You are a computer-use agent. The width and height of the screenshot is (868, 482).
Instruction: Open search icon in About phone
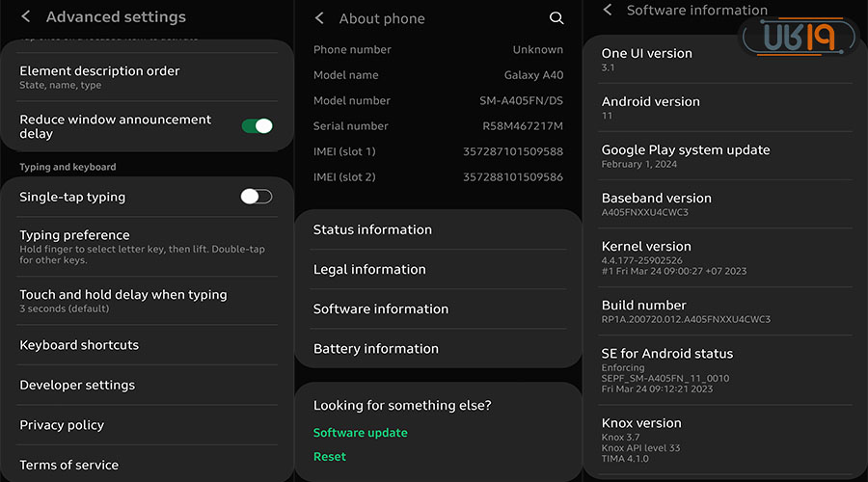click(x=556, y=18)
